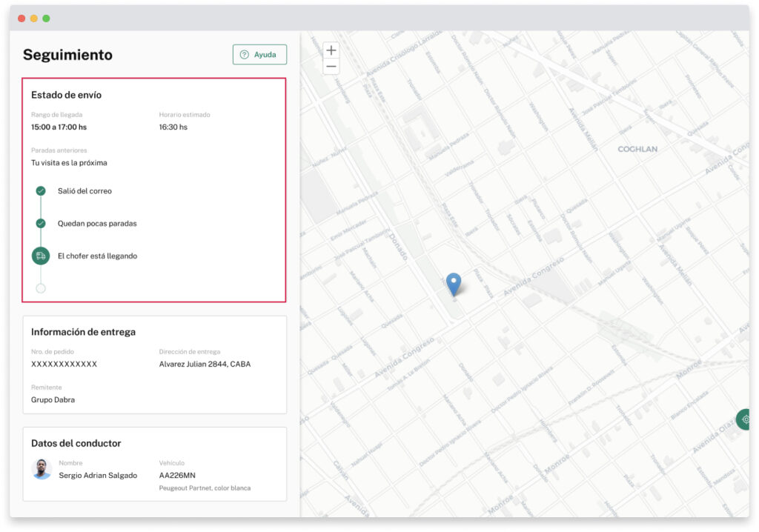Select the Seguimiento page title

click(67, 55)
